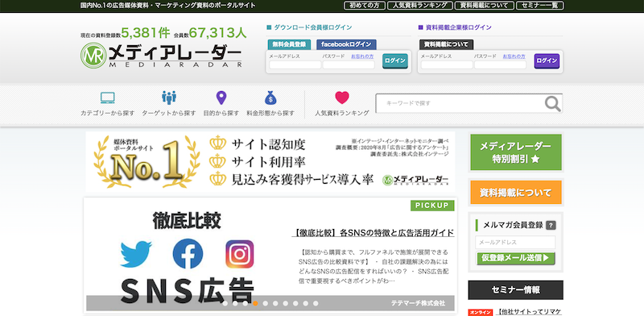
Task: Click the keyword search input field
Action: click(x=460, y=103)
